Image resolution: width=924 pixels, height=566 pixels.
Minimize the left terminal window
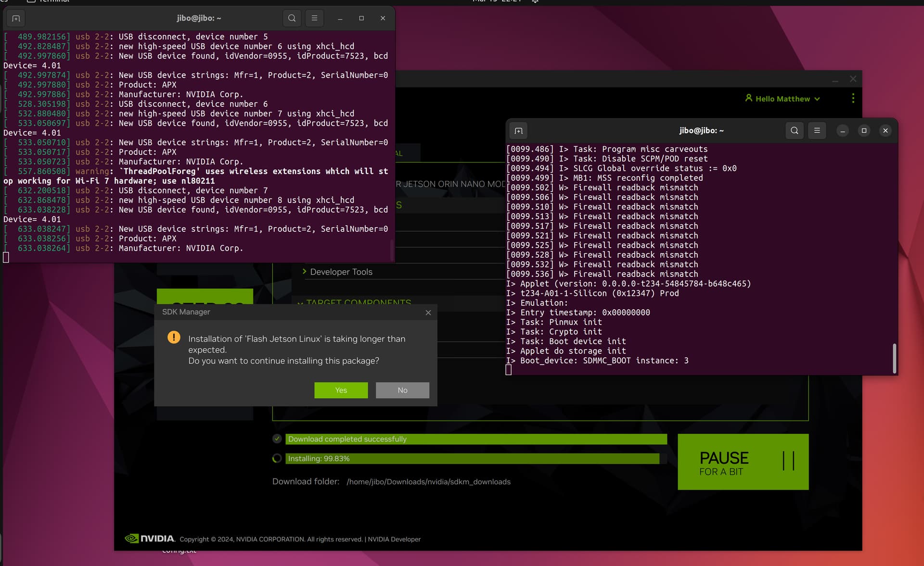[340, 18]
